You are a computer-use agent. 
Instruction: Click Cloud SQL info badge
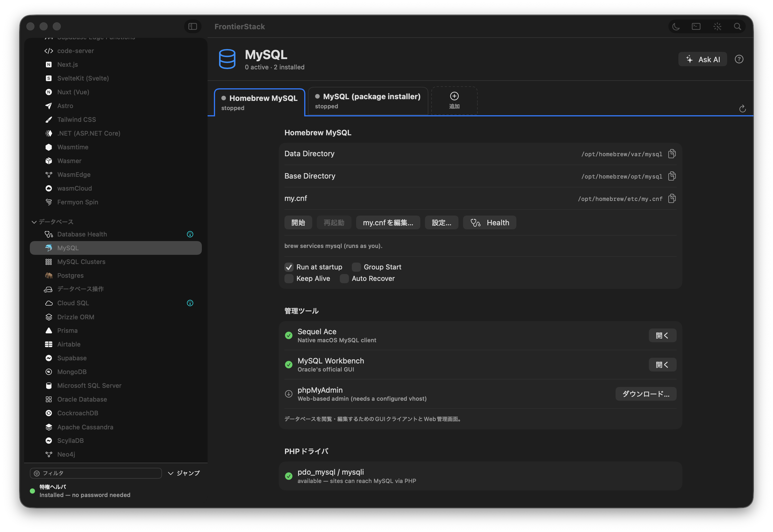tap(190, 303)
